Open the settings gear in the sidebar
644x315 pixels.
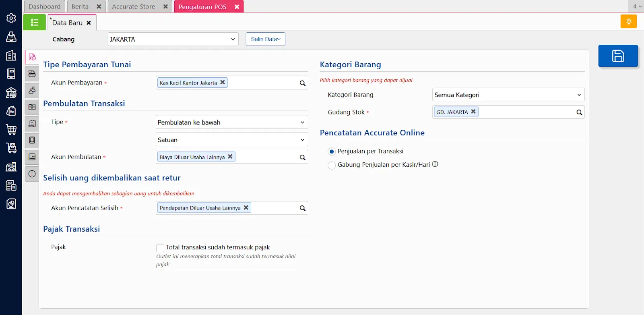11,18
